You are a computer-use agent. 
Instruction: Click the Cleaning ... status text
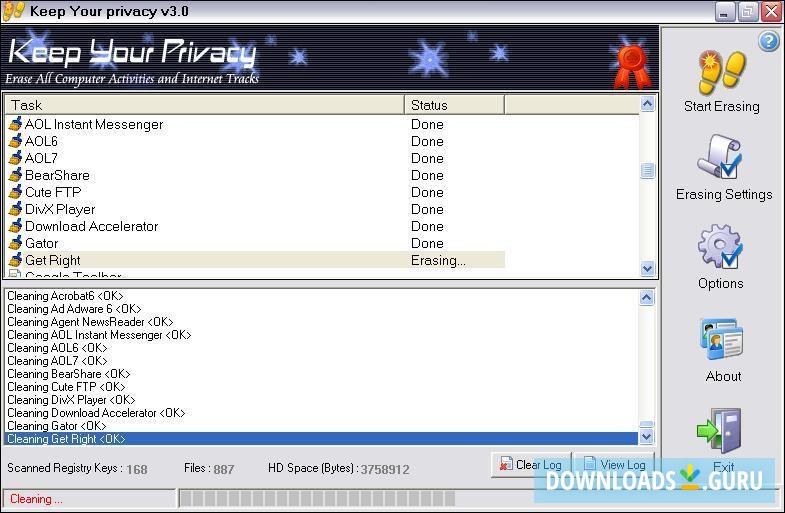pos(36,499)
